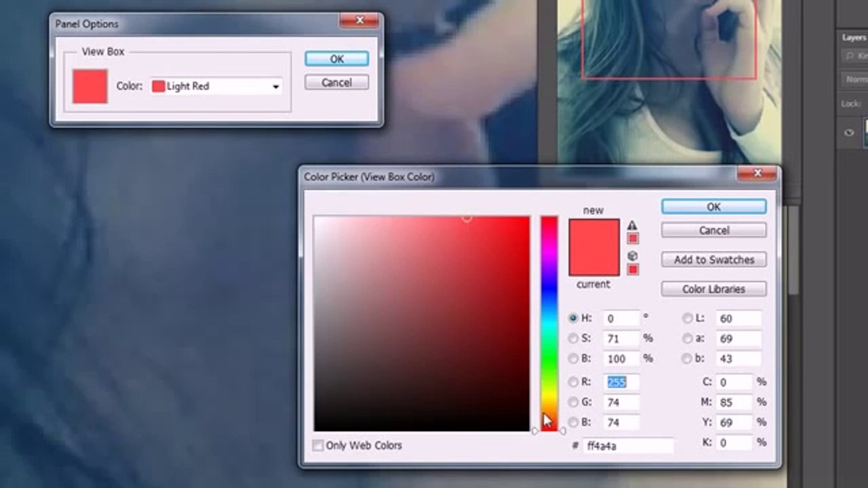Click the brightness field showing 100
This screenshot has height=488, width=868.
pos(622,359)
